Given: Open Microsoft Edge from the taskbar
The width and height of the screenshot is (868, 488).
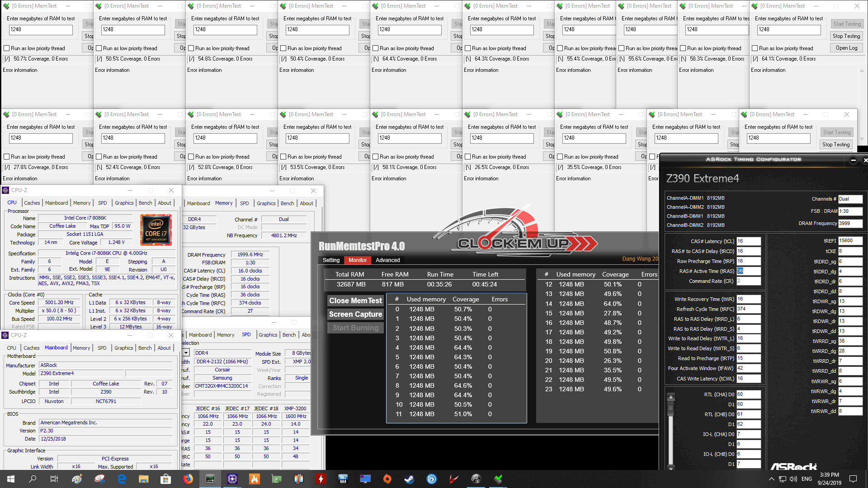Looking at the screenshot, I should pyautogui.click(x=122, y=479).
